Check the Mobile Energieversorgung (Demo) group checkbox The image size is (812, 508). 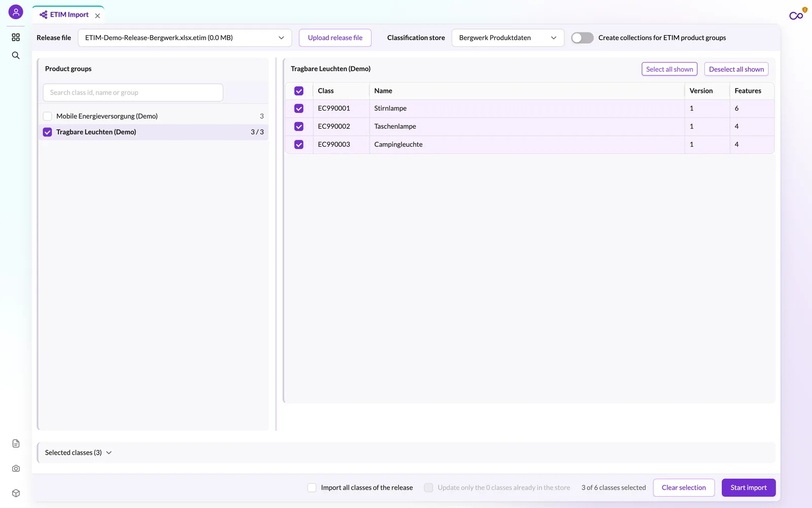(47, 116)
